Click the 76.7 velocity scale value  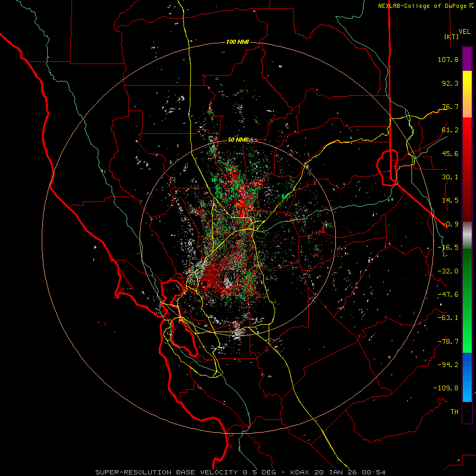450,106
